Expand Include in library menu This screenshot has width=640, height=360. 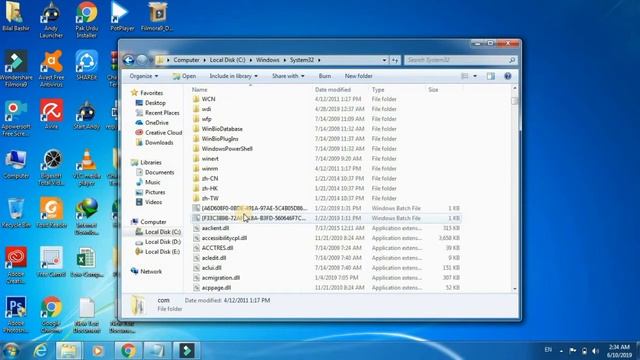233,76
